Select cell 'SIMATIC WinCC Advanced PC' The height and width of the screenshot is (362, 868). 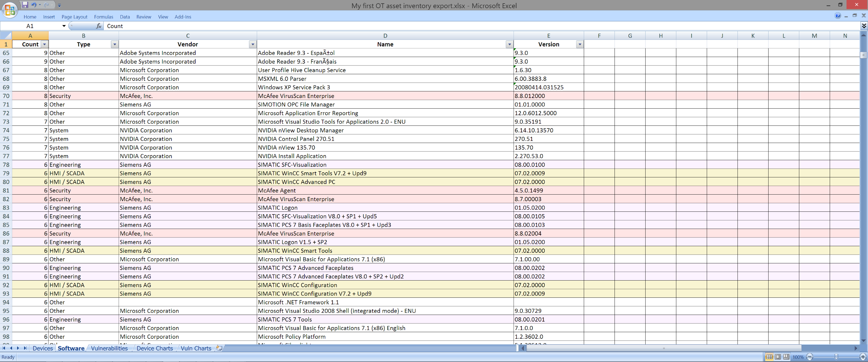coord(385,182)
